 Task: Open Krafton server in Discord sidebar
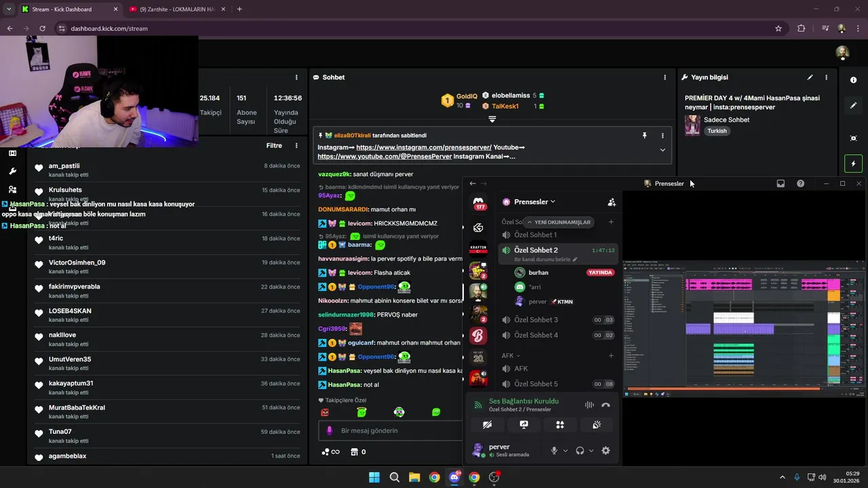[479, 249]
